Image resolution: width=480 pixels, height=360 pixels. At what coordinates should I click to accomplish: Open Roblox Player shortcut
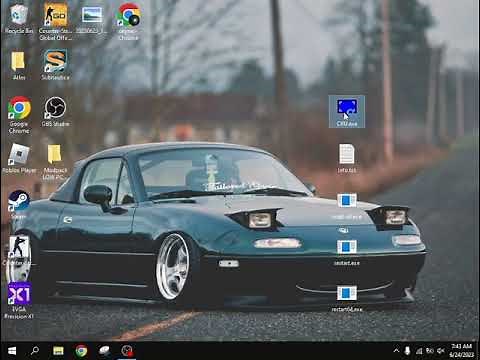pyautogui.click(x=19, y=159)
